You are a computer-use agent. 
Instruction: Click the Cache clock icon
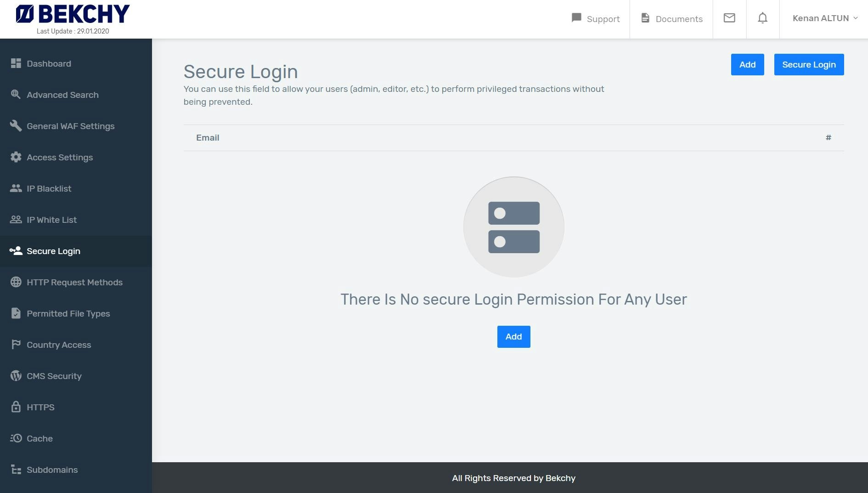[x=16, y=438]
